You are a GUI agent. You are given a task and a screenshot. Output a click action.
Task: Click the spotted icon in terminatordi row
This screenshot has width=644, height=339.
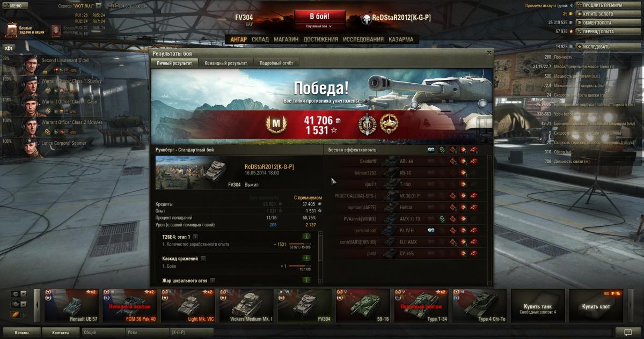[431, 230]
